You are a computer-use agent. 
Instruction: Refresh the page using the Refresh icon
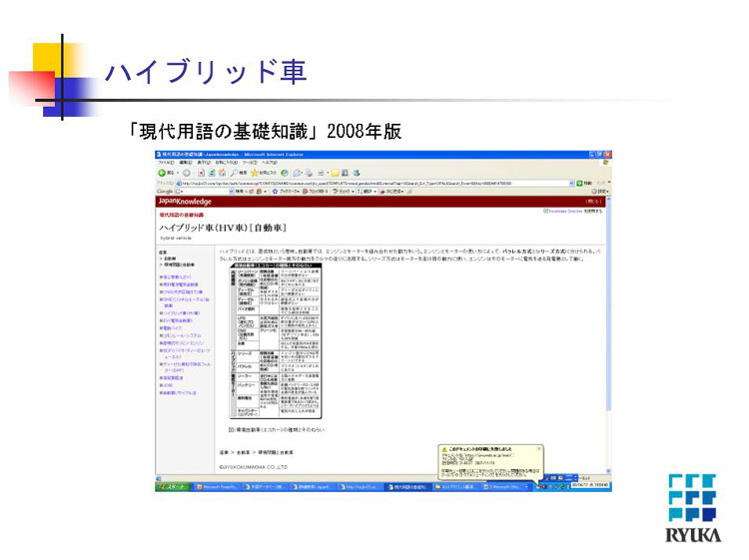point(211,173)
